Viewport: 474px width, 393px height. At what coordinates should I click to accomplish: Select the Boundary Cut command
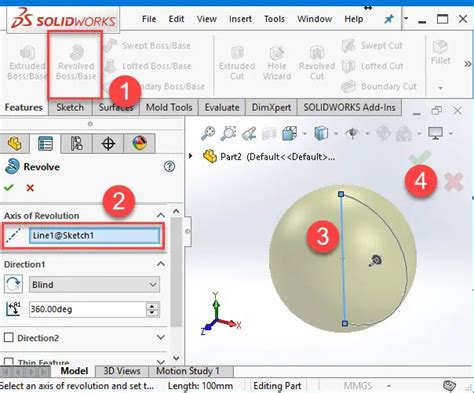click(379, 87)
